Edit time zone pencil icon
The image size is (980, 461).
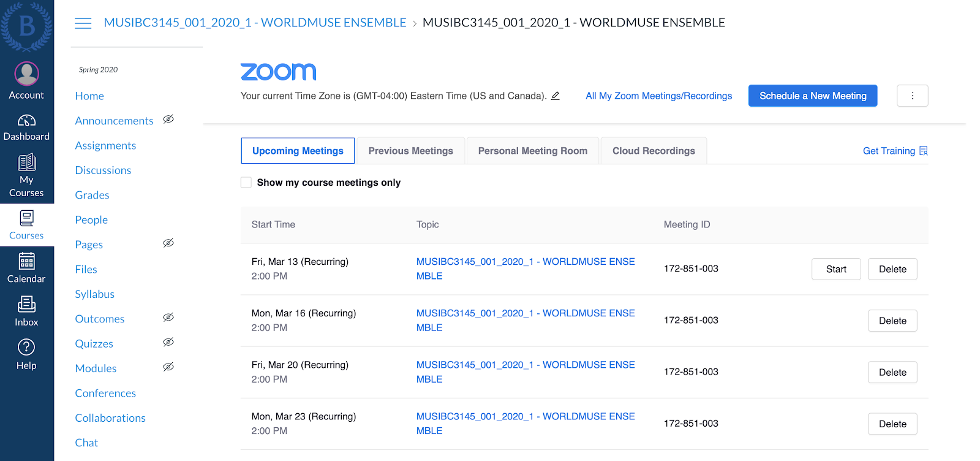(556, 96)
